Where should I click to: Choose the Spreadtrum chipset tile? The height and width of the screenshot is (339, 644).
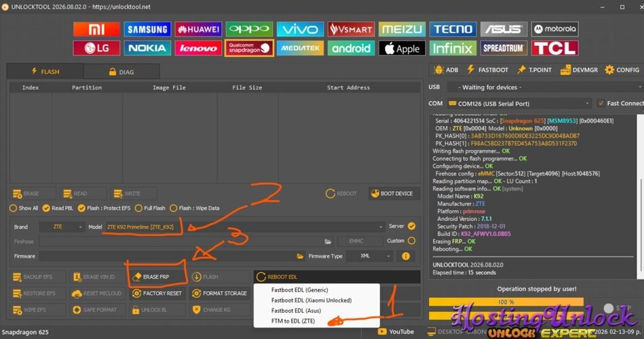504,48
